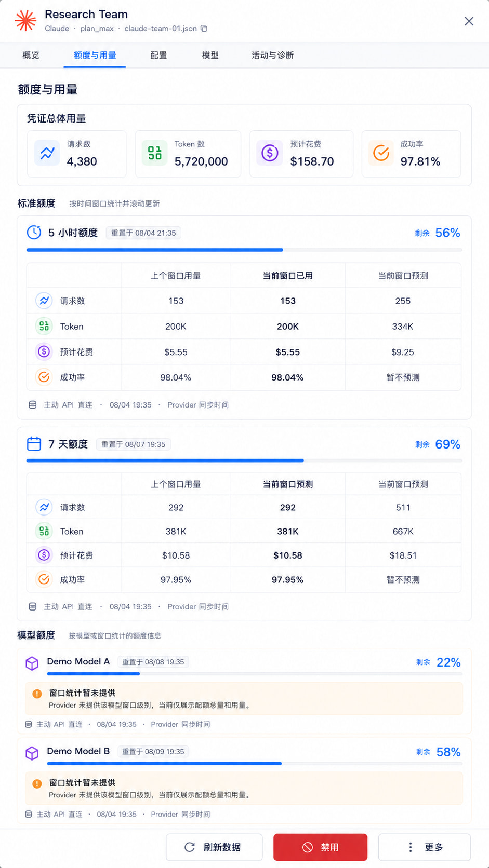
Task: Click the Demo Model B quota bar
Action: pyautogui.click(x=255, y=764)
